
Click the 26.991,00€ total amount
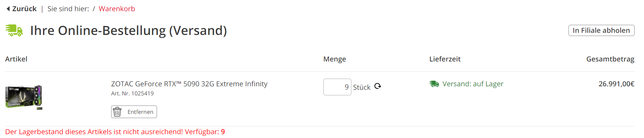point(616,84)
